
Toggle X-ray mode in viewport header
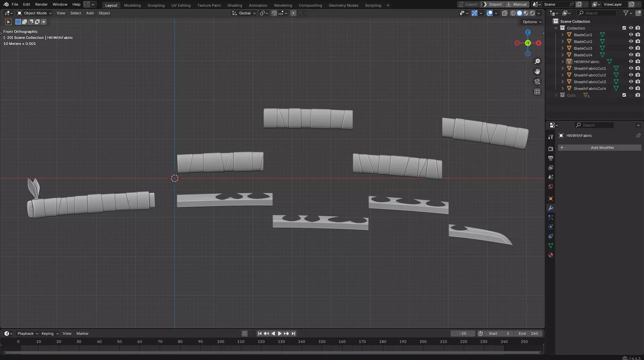pos(504,13)
